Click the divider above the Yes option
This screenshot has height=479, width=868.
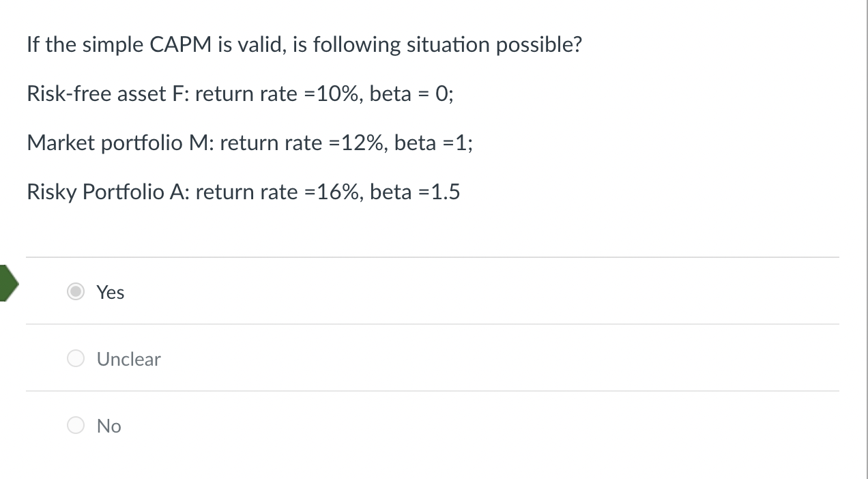tap(432, 257)
